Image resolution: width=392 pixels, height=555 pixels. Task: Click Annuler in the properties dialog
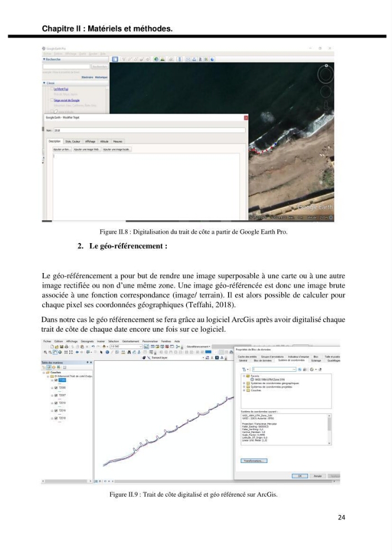(x=318, y=476)
